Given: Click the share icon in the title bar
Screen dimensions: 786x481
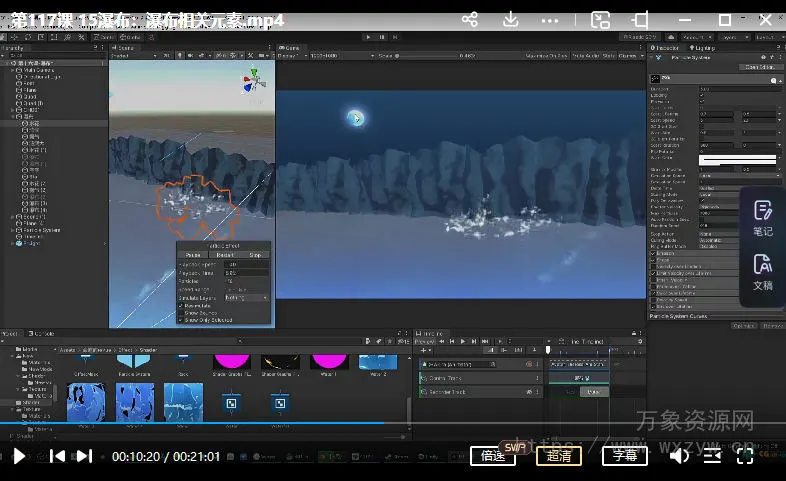Looking at the screenshot, I should (469, 19).
